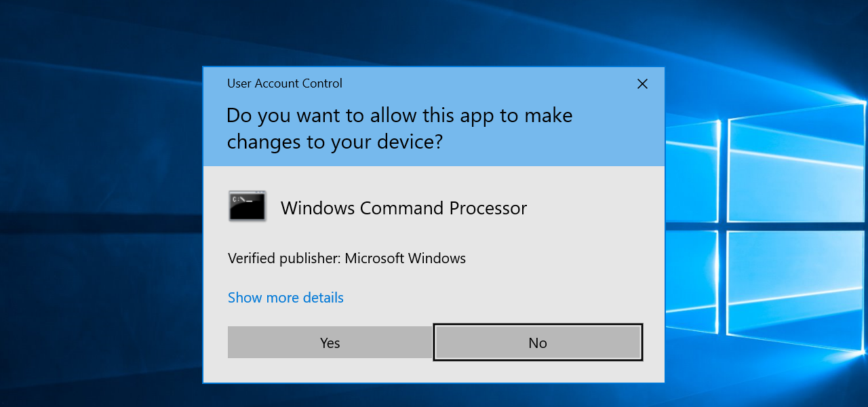Click the app name Windows Command Processor
This screenshot has height=407, width=868.
(x=403, y=208)
